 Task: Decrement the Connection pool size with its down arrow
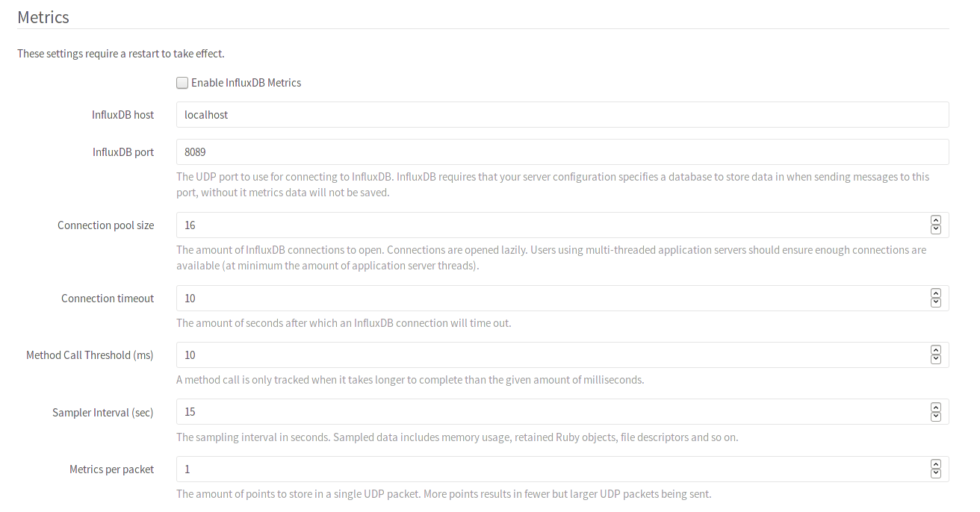935,228
